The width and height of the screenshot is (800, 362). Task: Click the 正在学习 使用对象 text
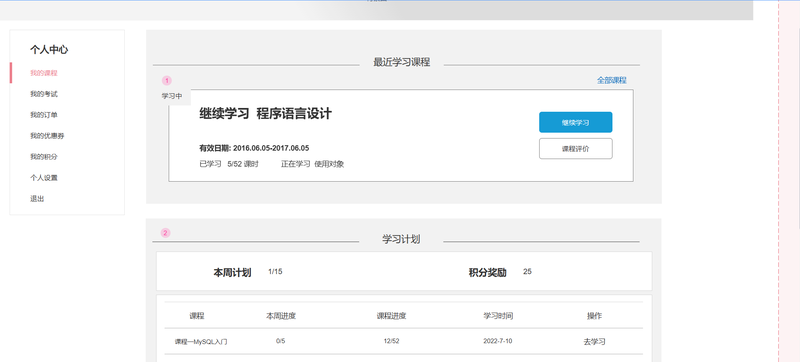pos(312,164)
